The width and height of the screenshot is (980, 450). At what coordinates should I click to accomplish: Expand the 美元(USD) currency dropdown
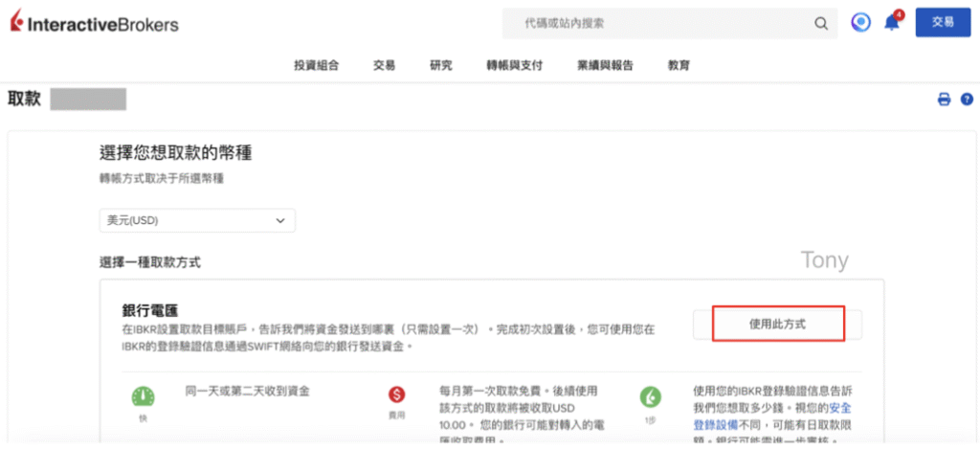pyautogui.click(x=197, y=220)
